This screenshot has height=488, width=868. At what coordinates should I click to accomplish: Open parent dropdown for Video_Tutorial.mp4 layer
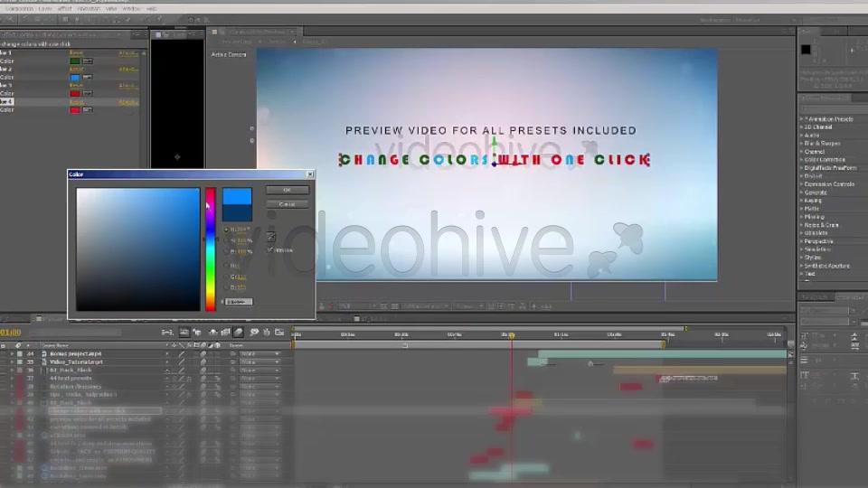(259, 361)
